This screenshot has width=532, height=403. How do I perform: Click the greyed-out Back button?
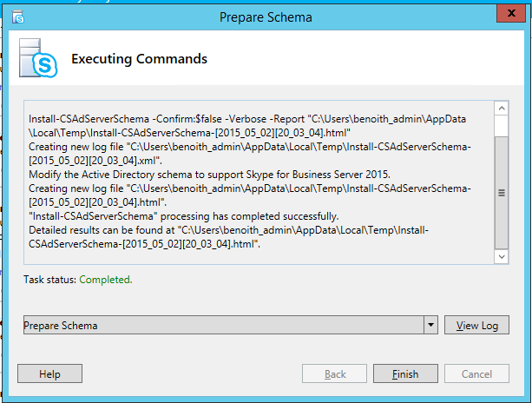click(x=335, y=374)
